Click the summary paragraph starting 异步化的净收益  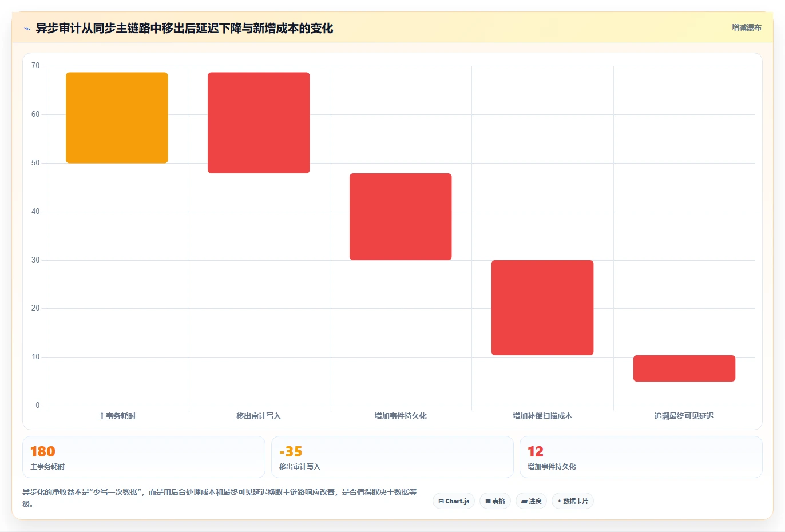click(x=220, y=498)
